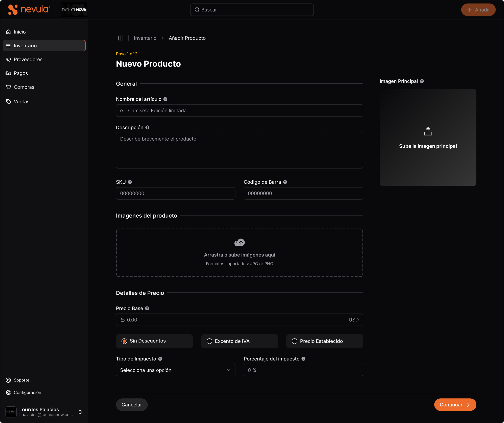The height and width of the screenshot is (423, 504).
Task: Click the help icon next to SKU
Action: (130, 182)
